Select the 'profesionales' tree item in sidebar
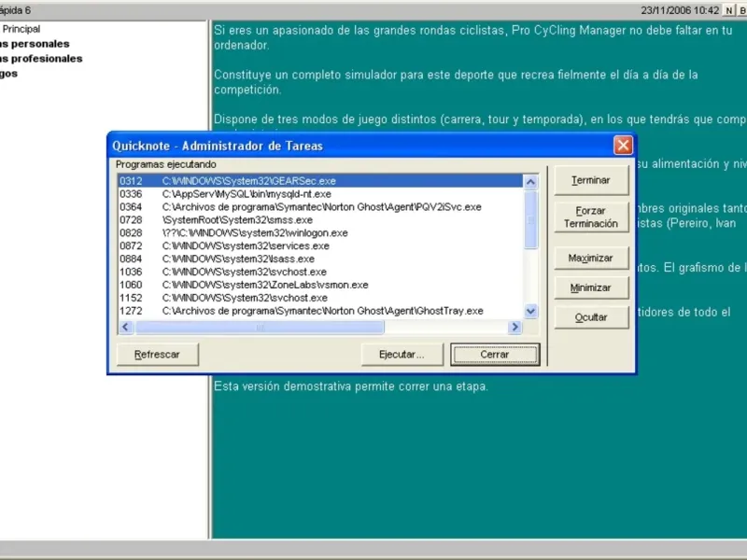Image resolution: width=747 pixels, height=560 pixels. (41, 59)
